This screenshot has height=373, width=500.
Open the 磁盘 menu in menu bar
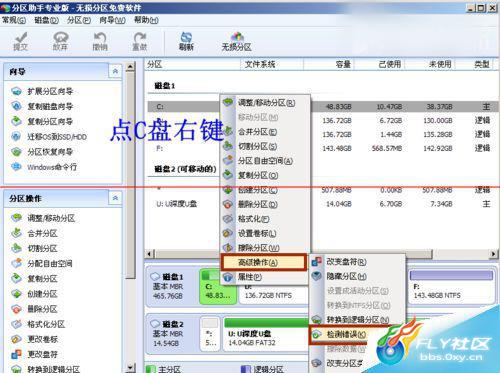tap(46, 20)
